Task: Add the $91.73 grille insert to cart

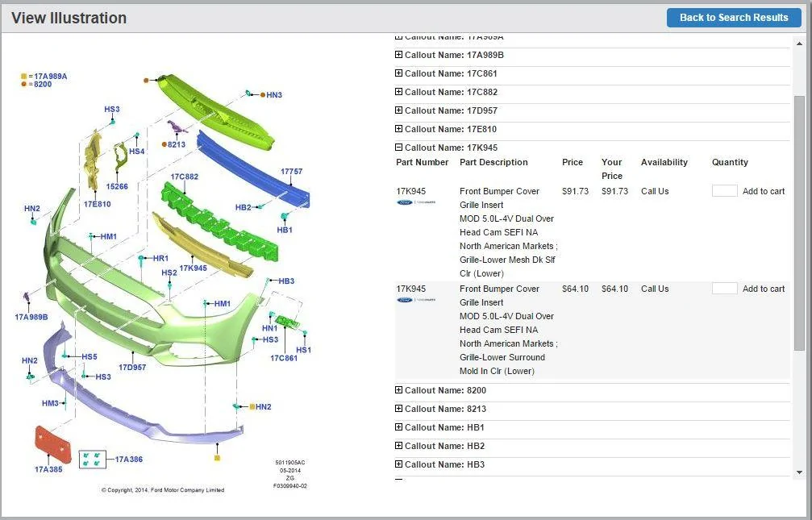Action: coord(764,191)
